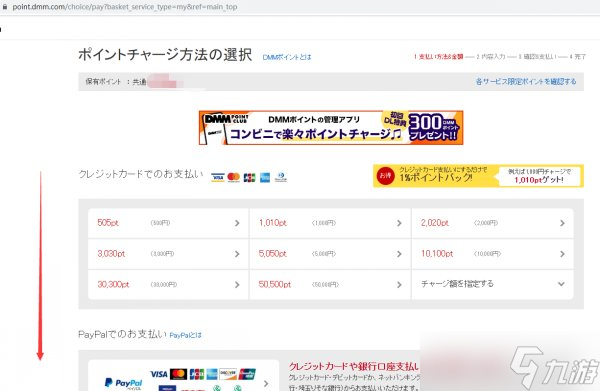
Task: Click the chevron arrow on 30,300pt row
Action: click(237, 285)
